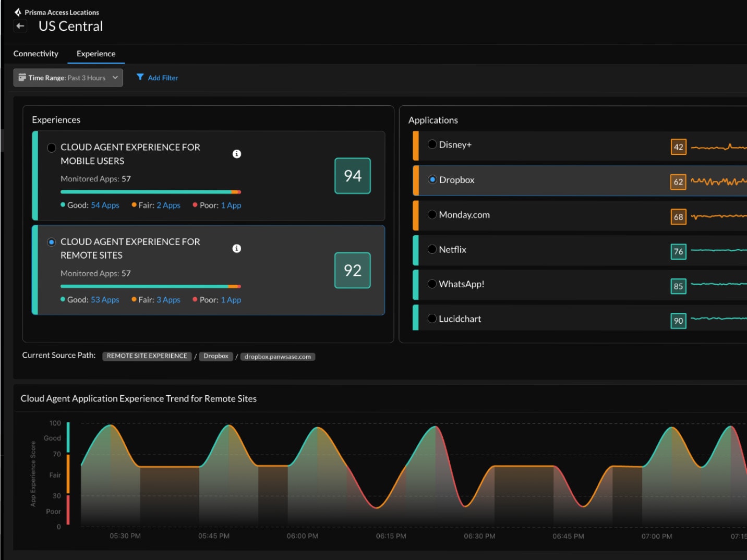Open the 54 Apps good link

105,205
